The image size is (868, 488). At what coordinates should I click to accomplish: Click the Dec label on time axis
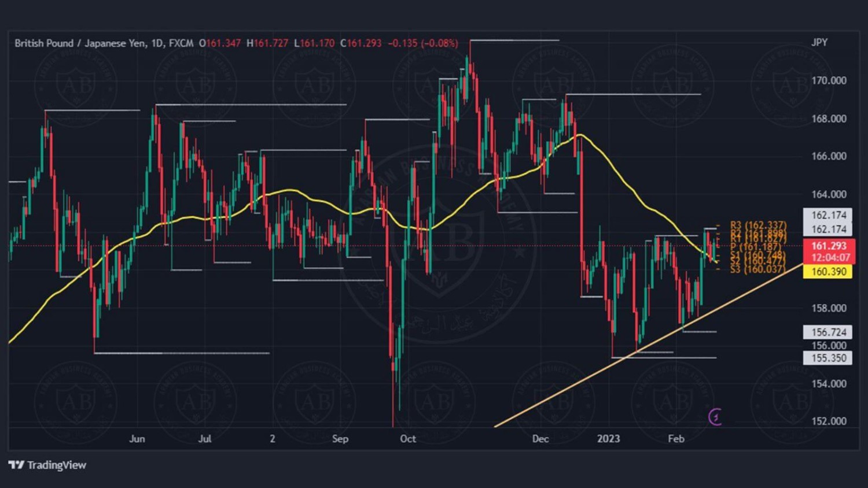[x=540, y=439]
